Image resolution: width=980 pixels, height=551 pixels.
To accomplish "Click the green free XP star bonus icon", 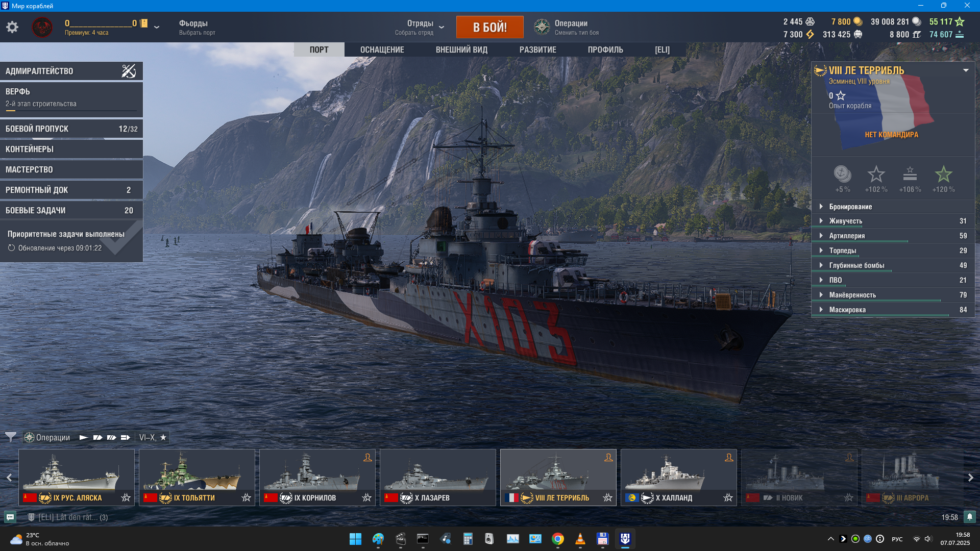I will 943,174.
